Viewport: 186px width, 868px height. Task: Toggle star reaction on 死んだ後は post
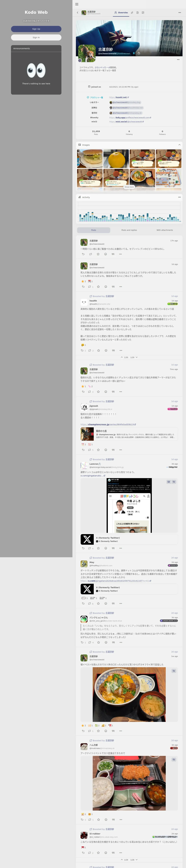click(x=84, y=281)
